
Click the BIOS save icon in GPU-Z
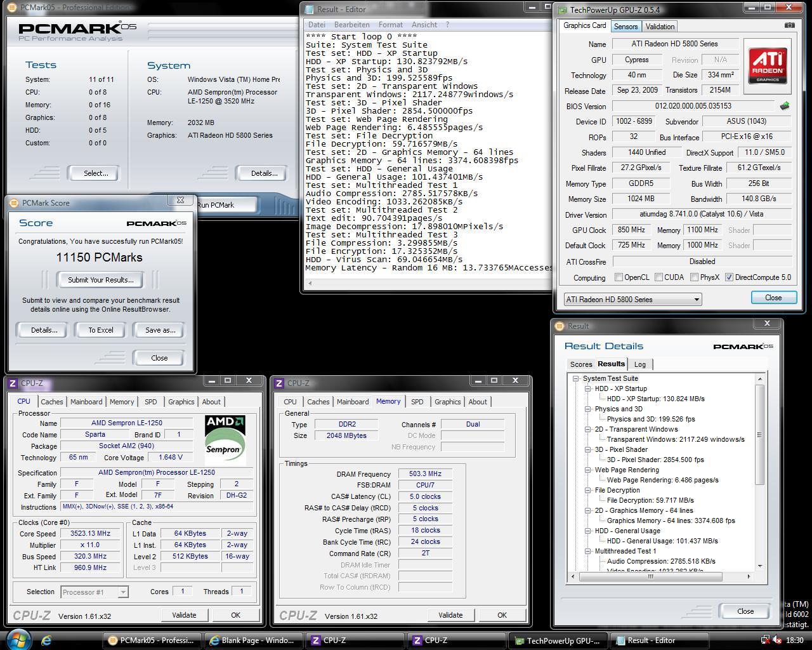coord(785,106)
